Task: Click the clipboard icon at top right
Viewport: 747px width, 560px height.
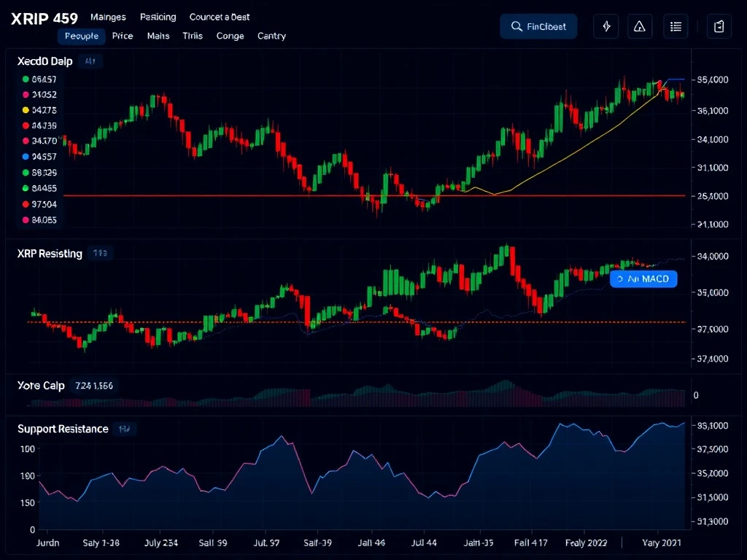Action: coord(719,27)
